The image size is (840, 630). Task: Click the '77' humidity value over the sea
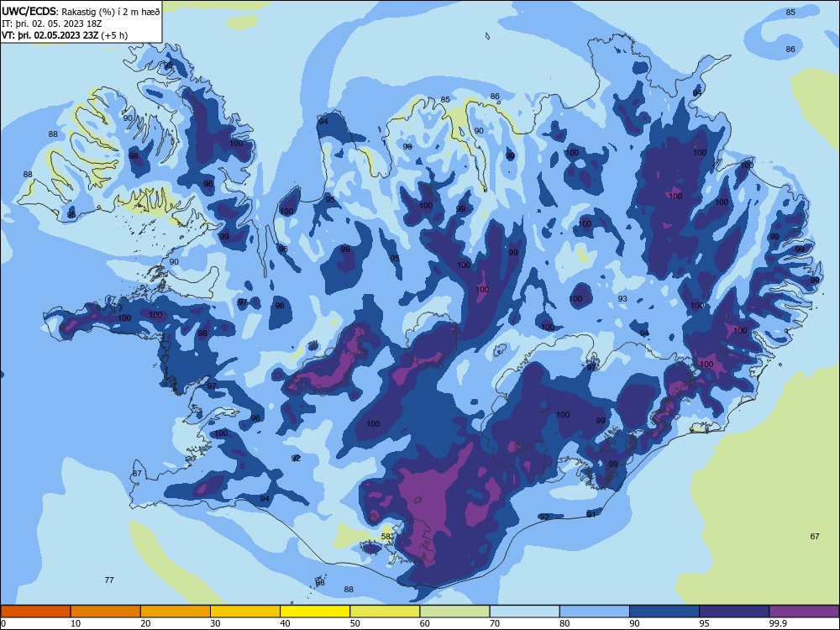(x=109, y=580)
